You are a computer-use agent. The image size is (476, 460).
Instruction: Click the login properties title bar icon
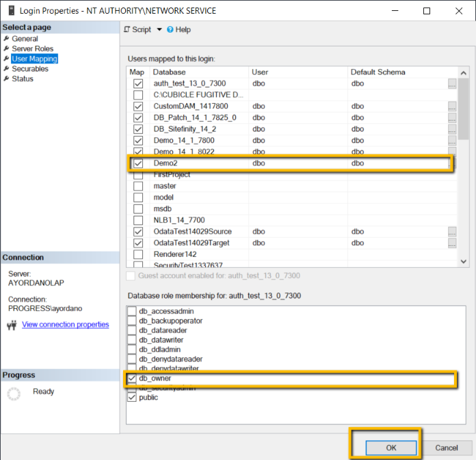[x=12, y=11]
